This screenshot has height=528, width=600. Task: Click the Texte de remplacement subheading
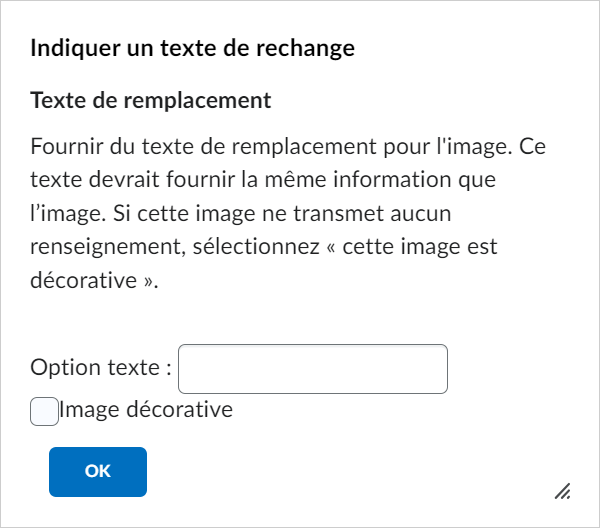tap(151, 101)
